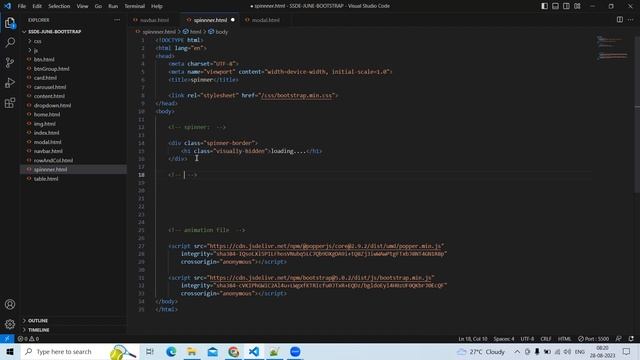Change language mode HTML in status bar
Viewport: 640px width, 360px height.
(x=564, y=339)
